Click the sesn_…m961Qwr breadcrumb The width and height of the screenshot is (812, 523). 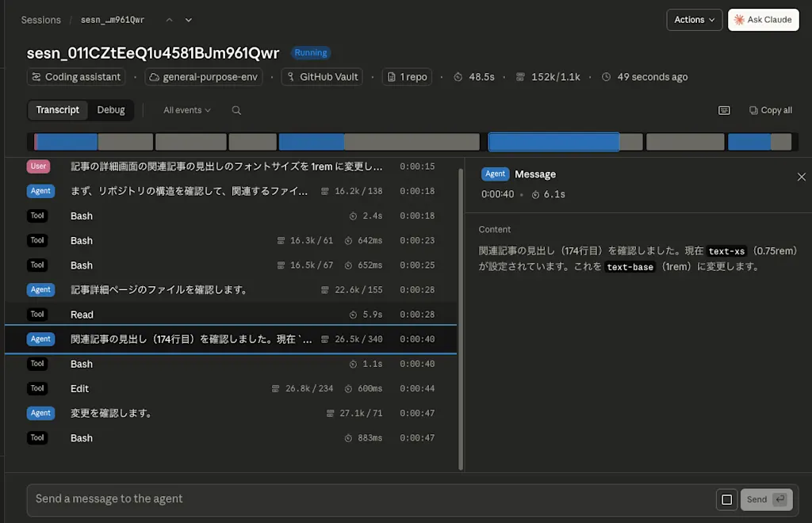[113, 20]
